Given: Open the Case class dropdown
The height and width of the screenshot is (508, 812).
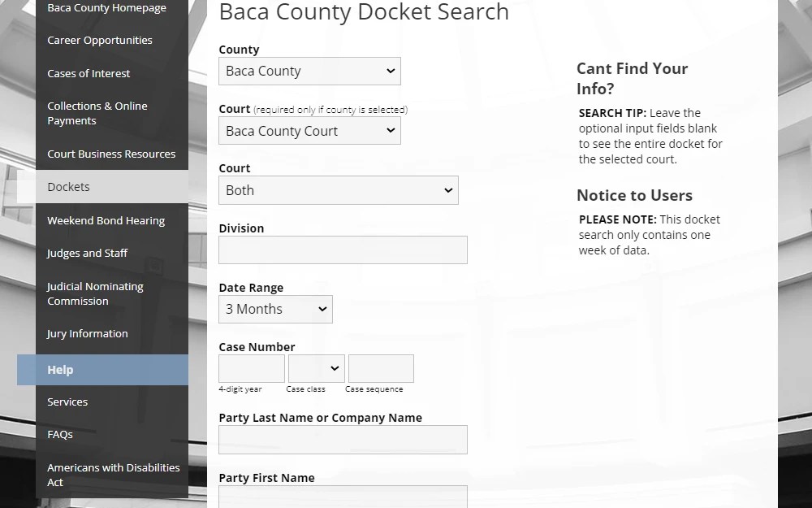Looking at the screenshot, I should 317,368.
